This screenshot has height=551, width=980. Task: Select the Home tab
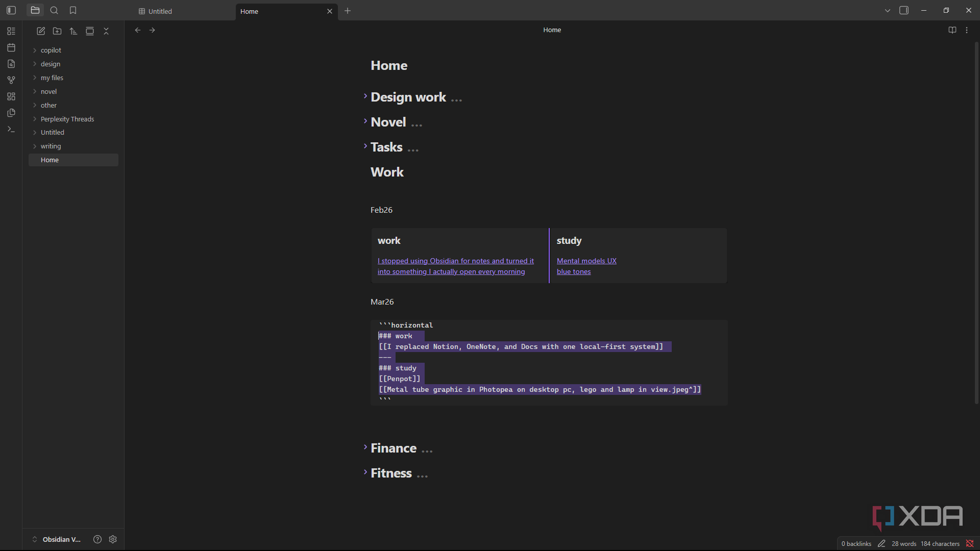click(x=281, y=11)
